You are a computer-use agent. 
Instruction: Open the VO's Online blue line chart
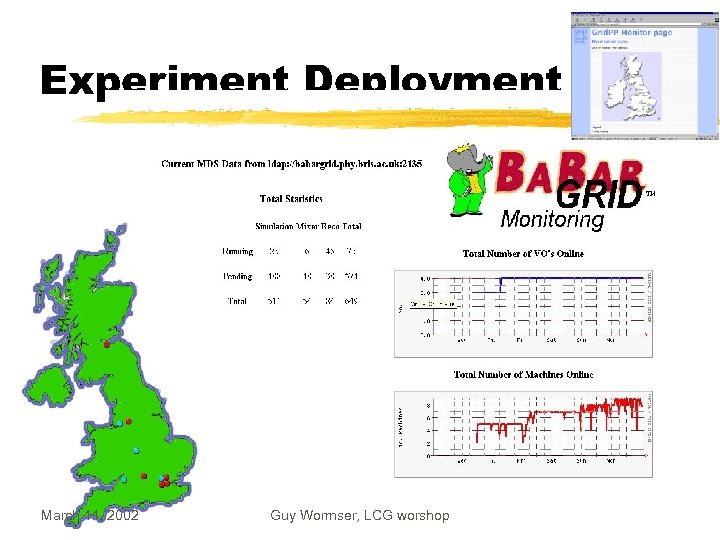523,314
